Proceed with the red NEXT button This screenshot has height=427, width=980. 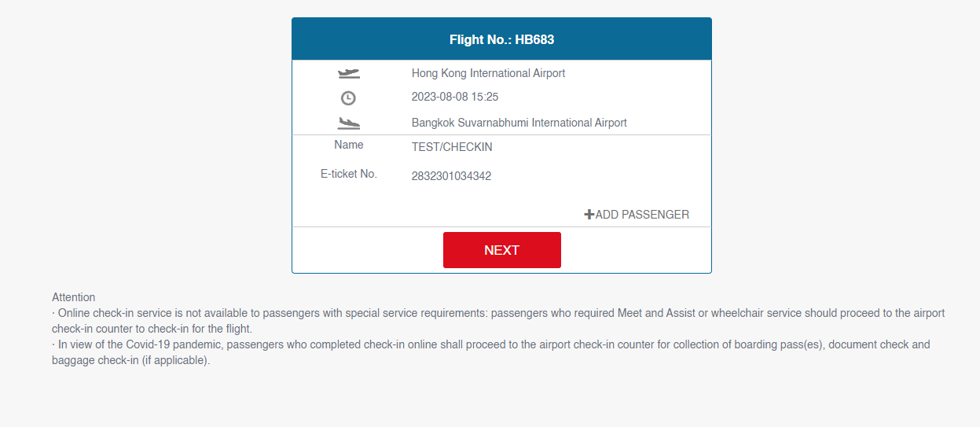coord(502,250)
